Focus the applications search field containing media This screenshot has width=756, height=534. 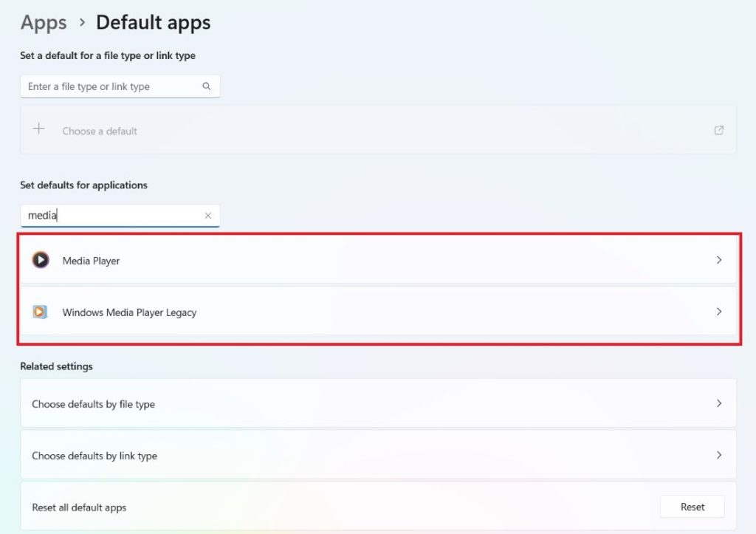(x=120, y=216)
